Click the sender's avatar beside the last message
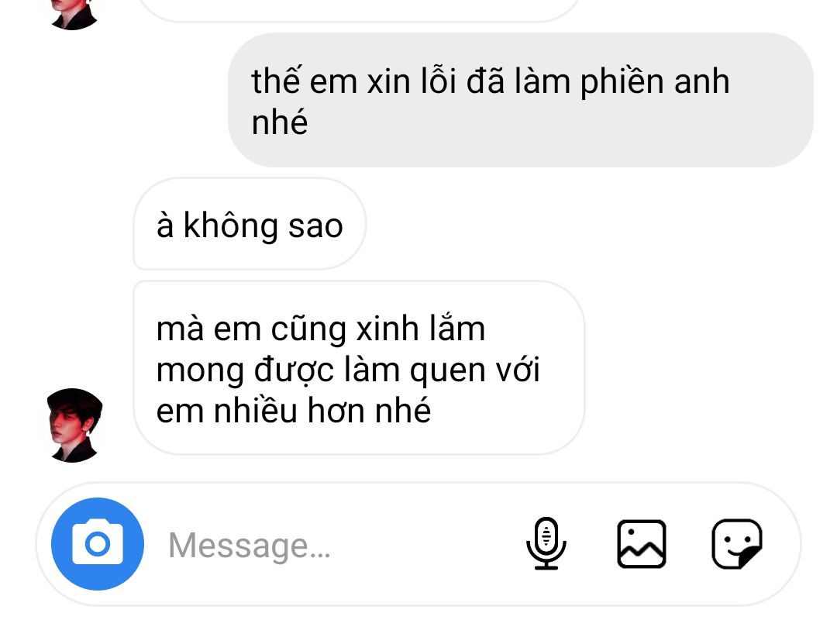Viewport: 837px width, 644px height. pos(74,425)
